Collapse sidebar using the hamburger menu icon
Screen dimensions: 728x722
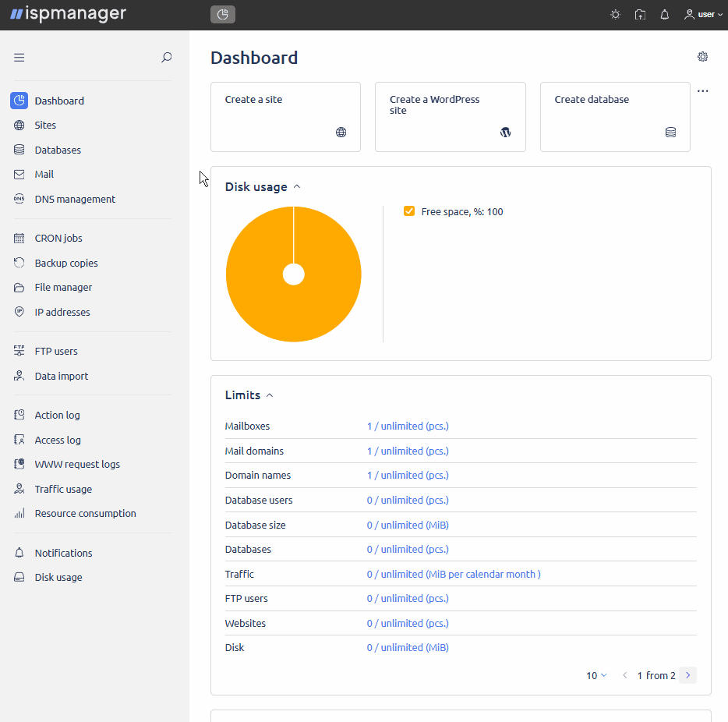[19, 57]
